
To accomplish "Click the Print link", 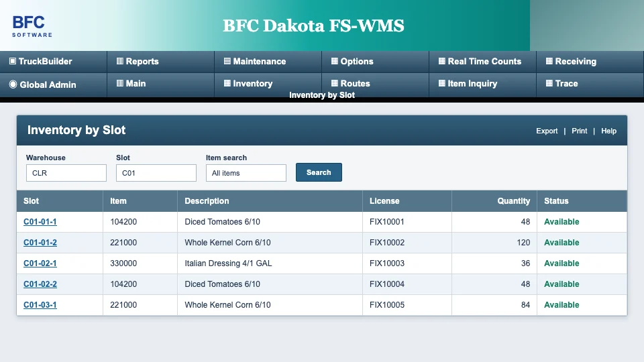I will point(579,131).
